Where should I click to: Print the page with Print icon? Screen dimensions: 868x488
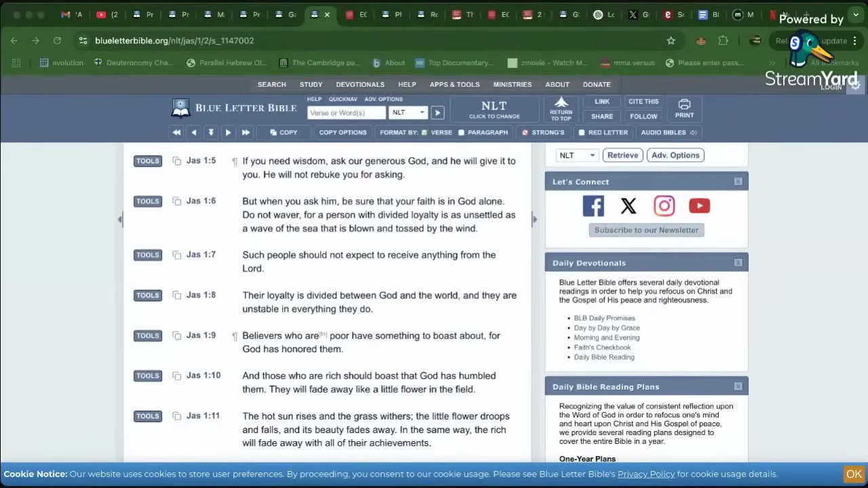(x=684, y=108)
